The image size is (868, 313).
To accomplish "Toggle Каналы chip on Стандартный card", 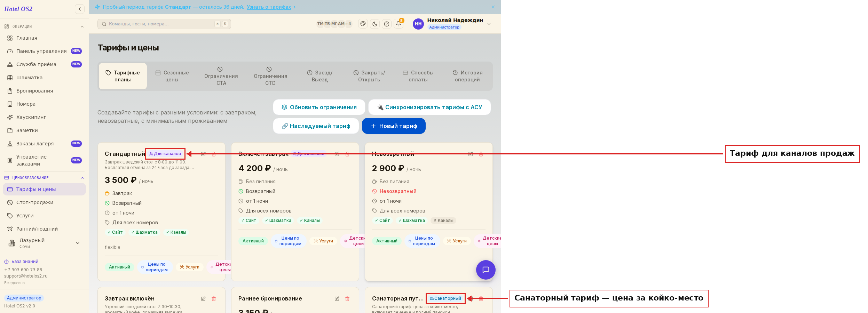I will [176, 232].
